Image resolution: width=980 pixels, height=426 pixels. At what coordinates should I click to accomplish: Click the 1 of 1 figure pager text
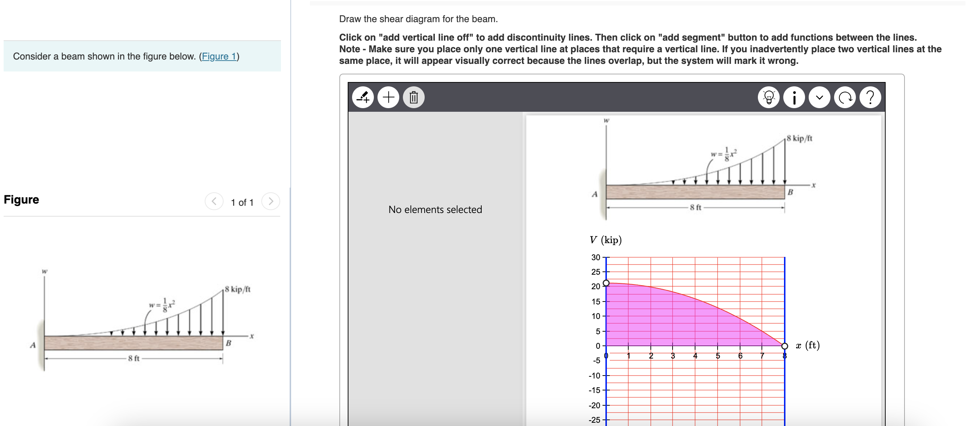pyautogui.click(x=242, y=202)
